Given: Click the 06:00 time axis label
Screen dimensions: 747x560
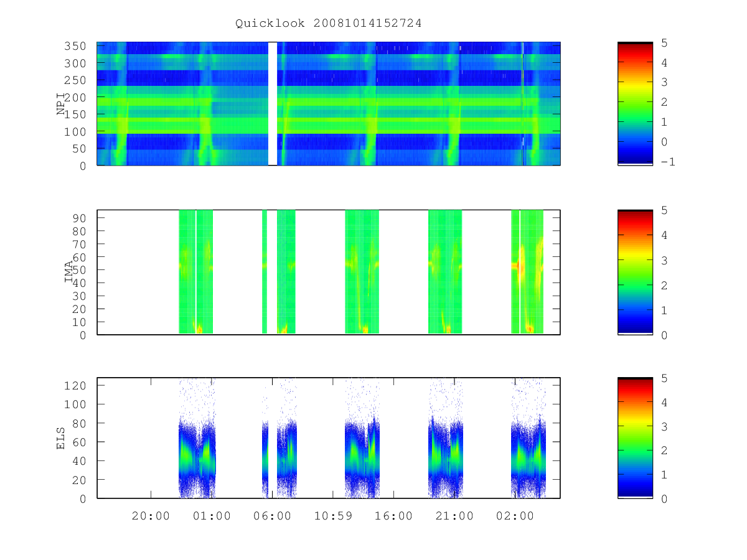Looking at the screenshot, I should 273,516.
